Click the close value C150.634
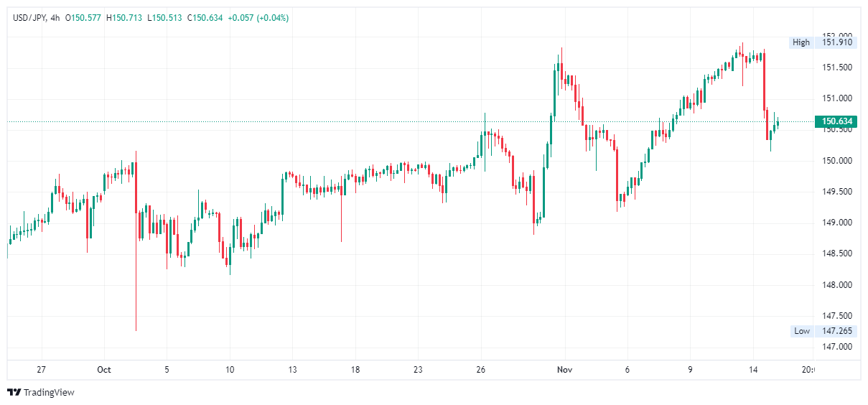Screen dimensions: 868x405 205,18
